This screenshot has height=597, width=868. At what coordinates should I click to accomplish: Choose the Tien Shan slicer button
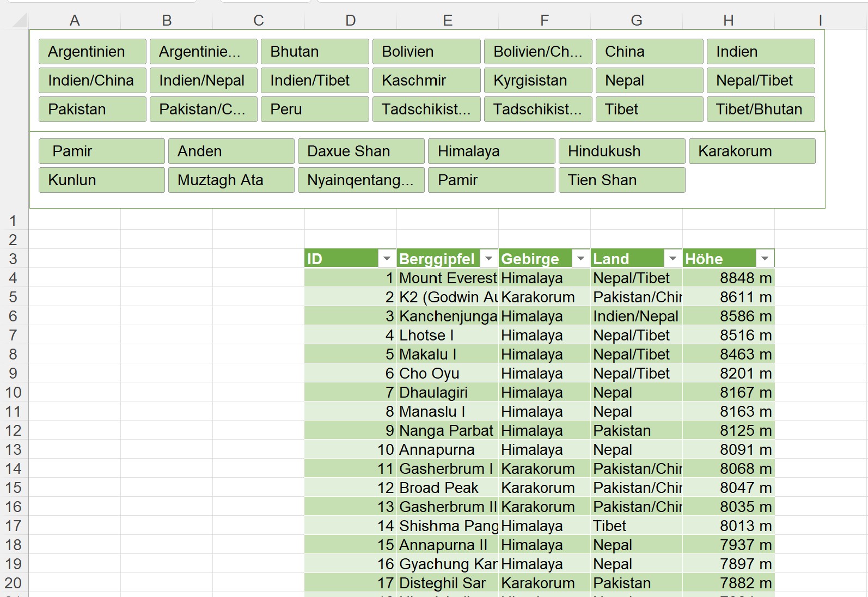[621, 180]
